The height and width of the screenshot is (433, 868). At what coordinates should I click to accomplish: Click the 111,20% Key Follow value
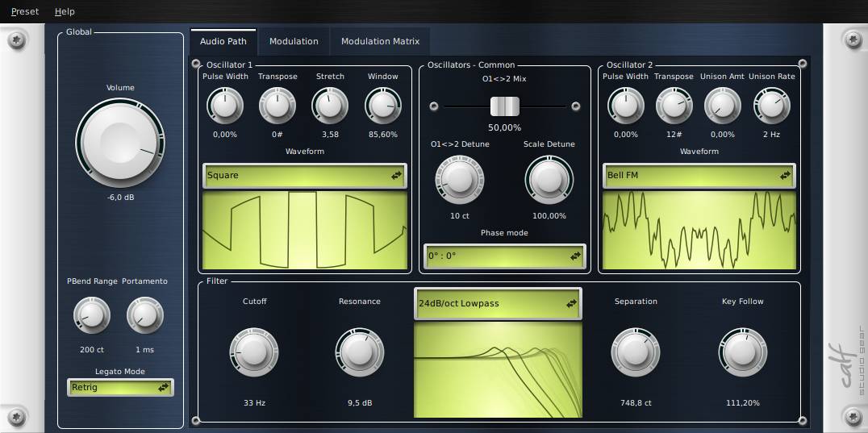tap(743, 402)
